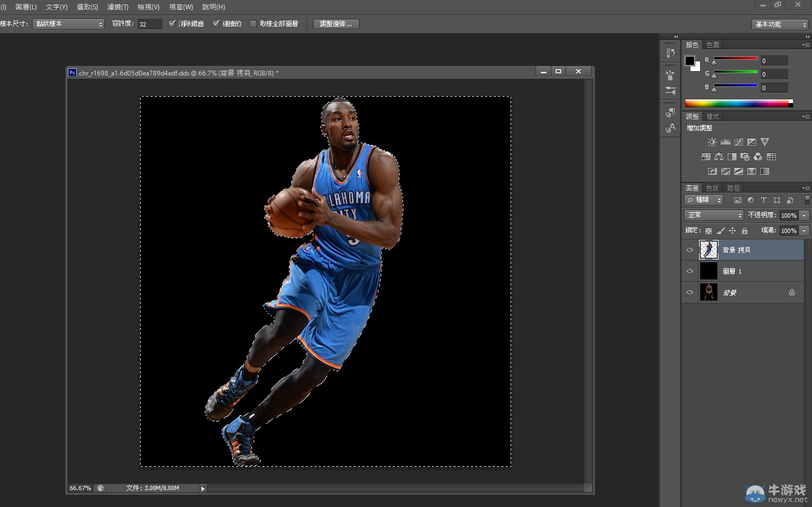Image resolution: width=812 pixels, height=507 pixels.
Task: Filter layers by shape layers icon
Action: click(x=777, y=200)
